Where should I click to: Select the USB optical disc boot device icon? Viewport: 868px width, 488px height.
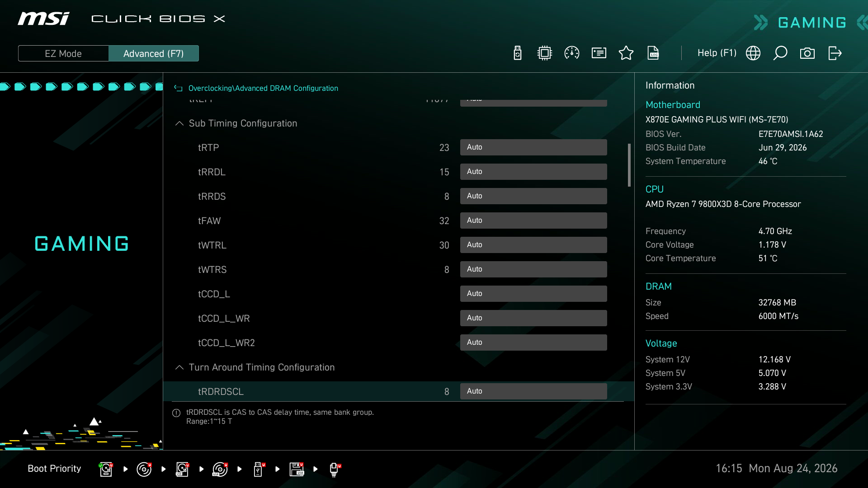(220, 469)
